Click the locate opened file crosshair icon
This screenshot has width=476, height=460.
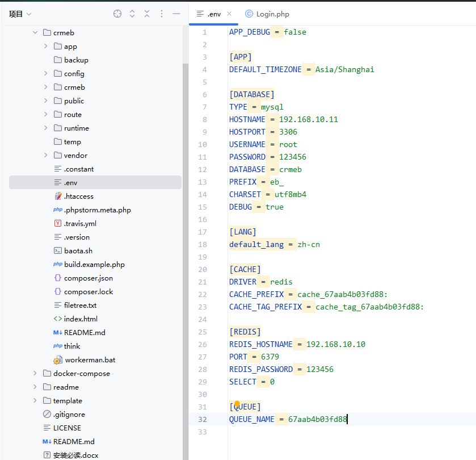(117, 14)
